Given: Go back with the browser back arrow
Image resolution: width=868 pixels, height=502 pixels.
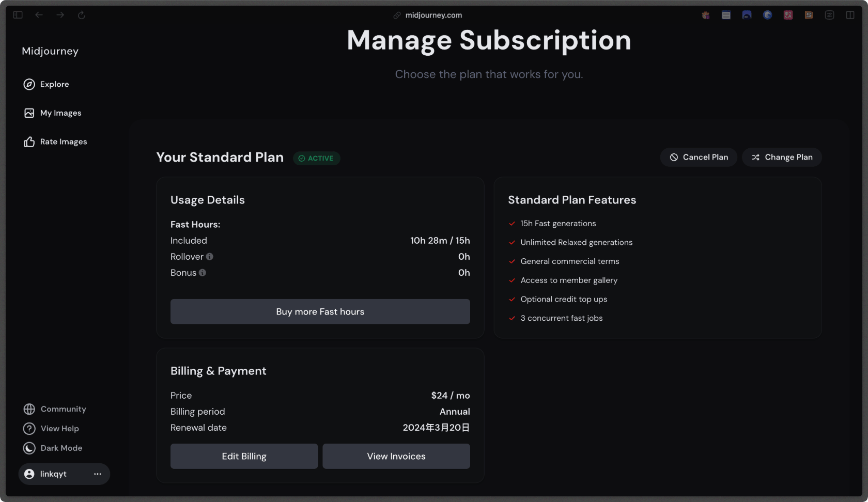Looking at the screenshot, I should 39,15.
